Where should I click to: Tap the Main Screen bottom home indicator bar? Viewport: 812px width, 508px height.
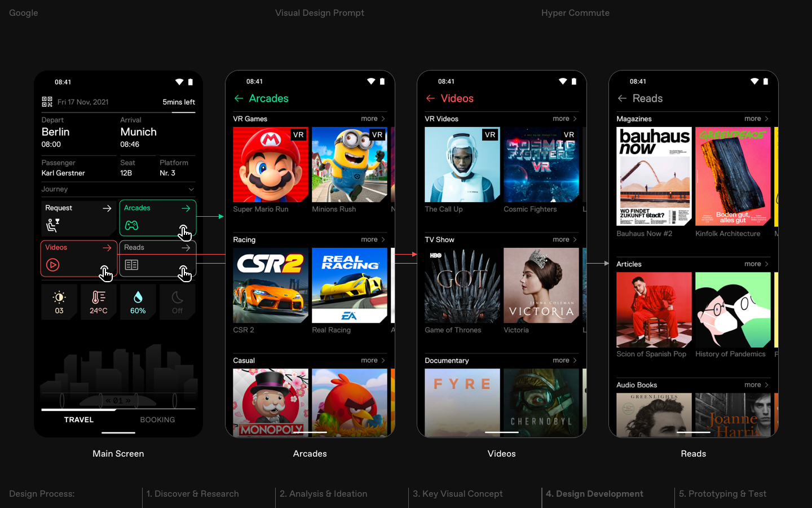(118, 432)
